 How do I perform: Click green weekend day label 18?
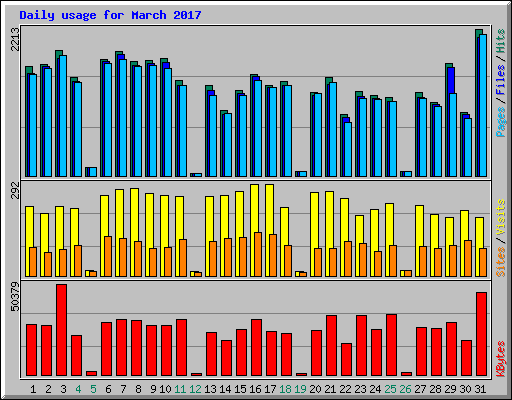coord(285,389)
